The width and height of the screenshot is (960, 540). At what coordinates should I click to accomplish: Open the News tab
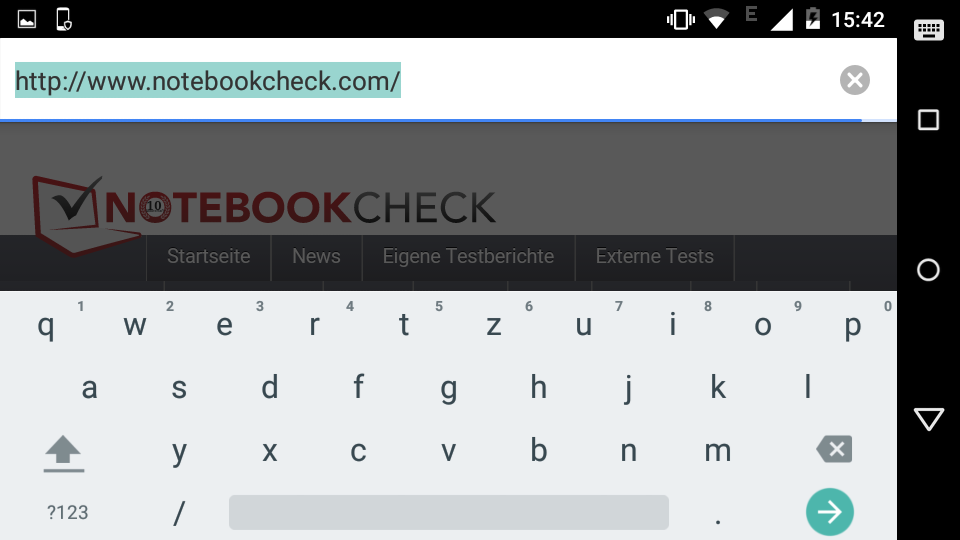[316, 256]
